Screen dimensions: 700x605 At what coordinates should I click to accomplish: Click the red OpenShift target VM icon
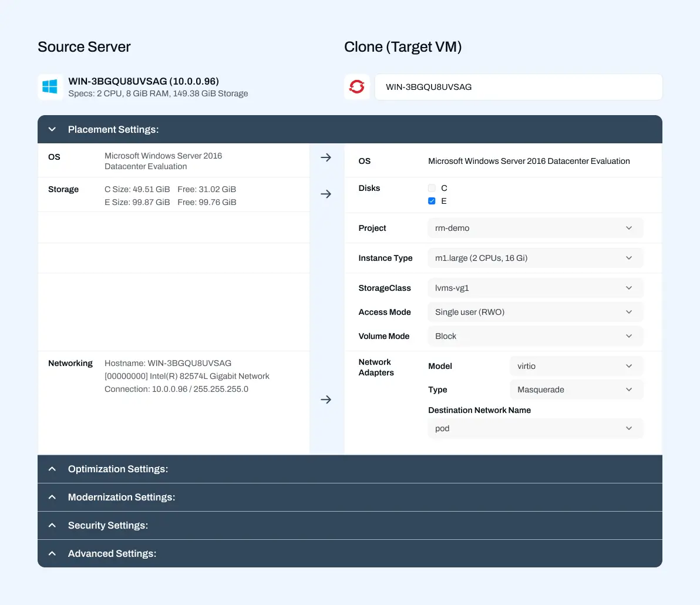coord(356,86)
